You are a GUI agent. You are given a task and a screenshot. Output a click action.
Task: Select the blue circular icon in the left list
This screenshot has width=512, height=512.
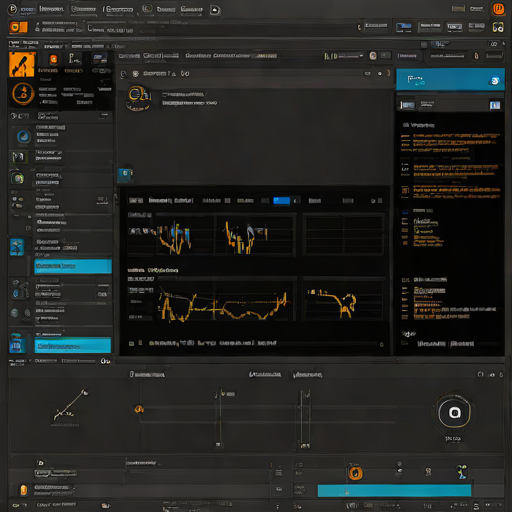click(x=23, y=136)
